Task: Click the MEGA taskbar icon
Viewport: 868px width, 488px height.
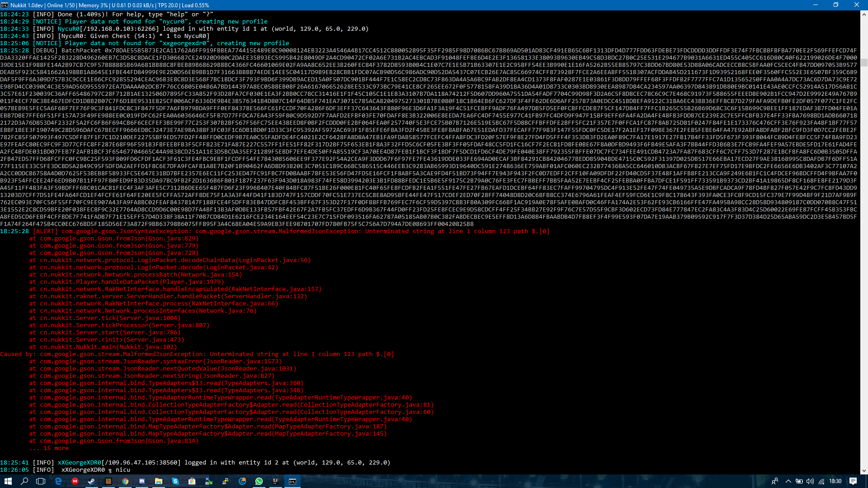Action: click(x=75, y=481)
